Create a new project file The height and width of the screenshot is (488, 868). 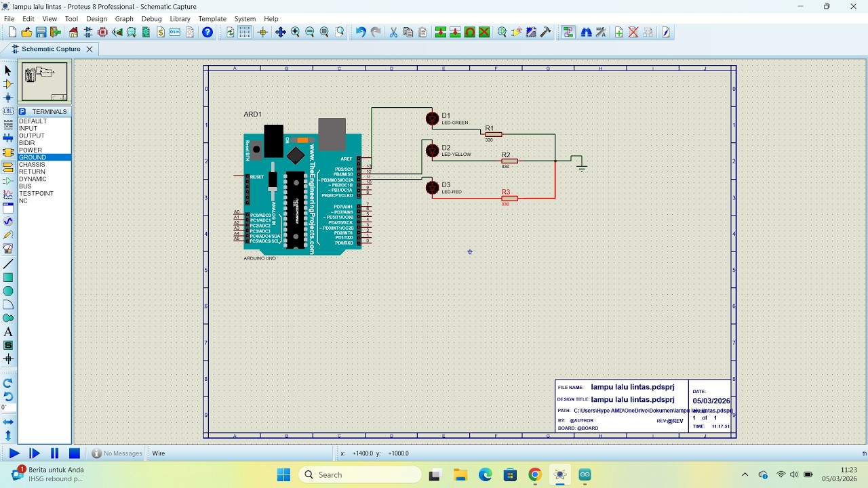pyautogui.click(x=12, y=32)
